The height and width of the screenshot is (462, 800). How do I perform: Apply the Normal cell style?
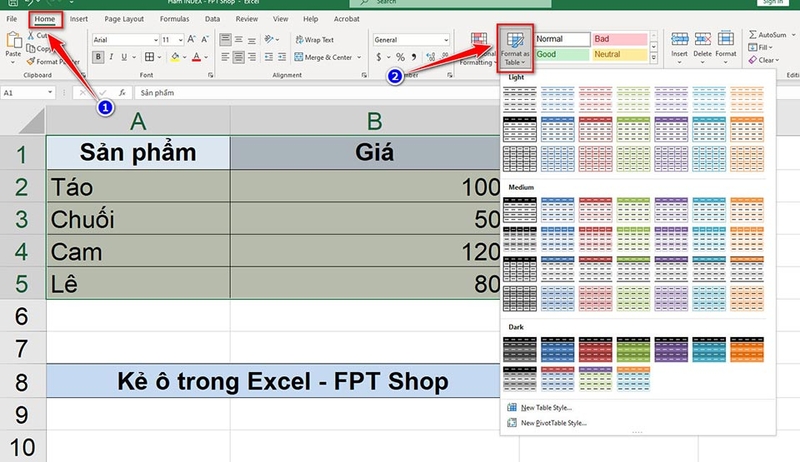562,39
